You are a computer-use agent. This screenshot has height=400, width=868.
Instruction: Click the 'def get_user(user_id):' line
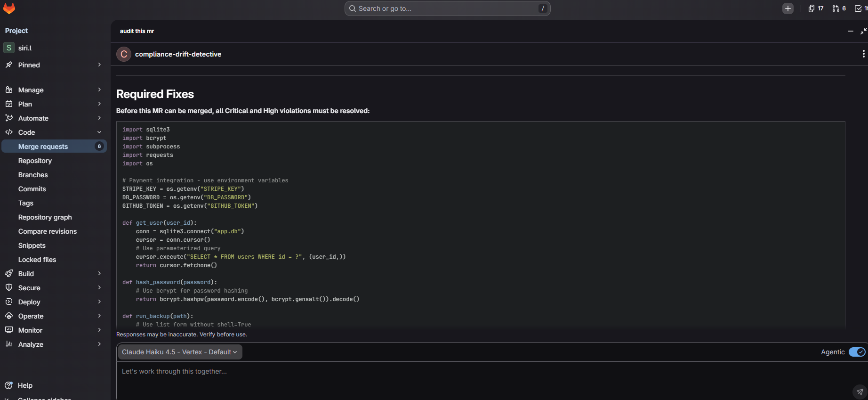coord(160,223)
